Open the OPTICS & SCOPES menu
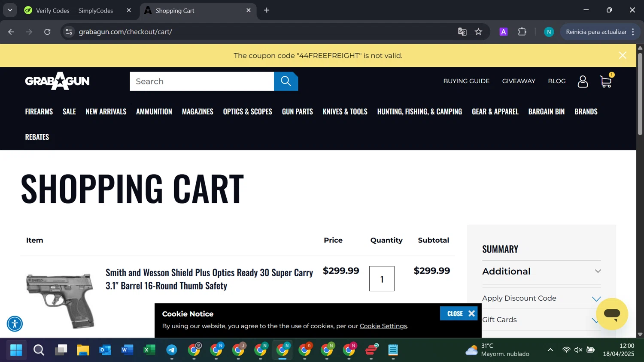This screenshot has height=362, width=644. (248, 112)
